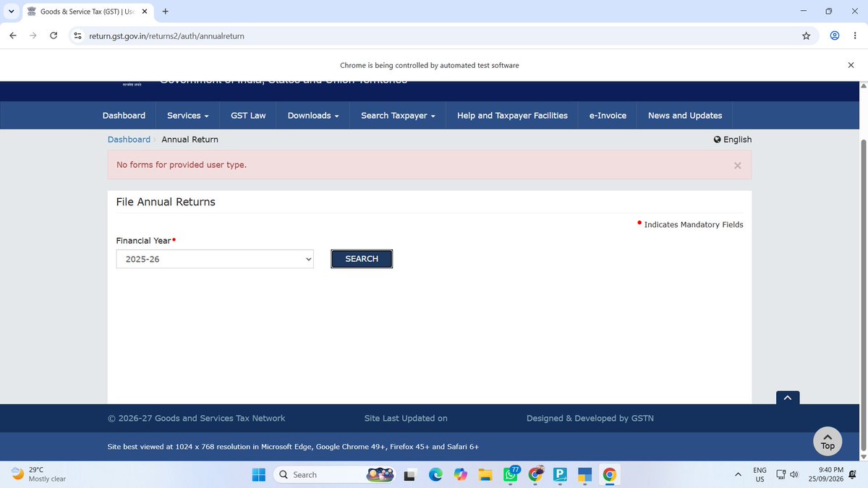The width and height of the screenshot is (868, 488).
Task: Click the scroll-up chevron above the footer
Action: (788, 397)
